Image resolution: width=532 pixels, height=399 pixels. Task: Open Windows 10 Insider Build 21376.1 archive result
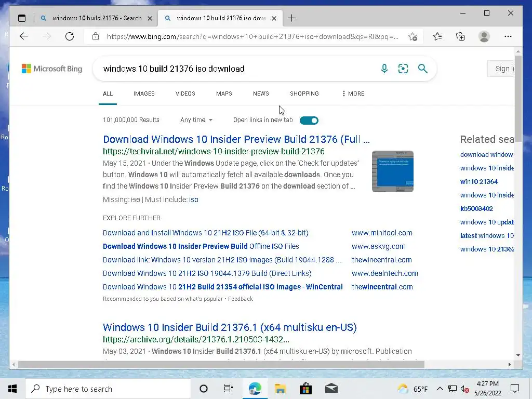(230, 327)
